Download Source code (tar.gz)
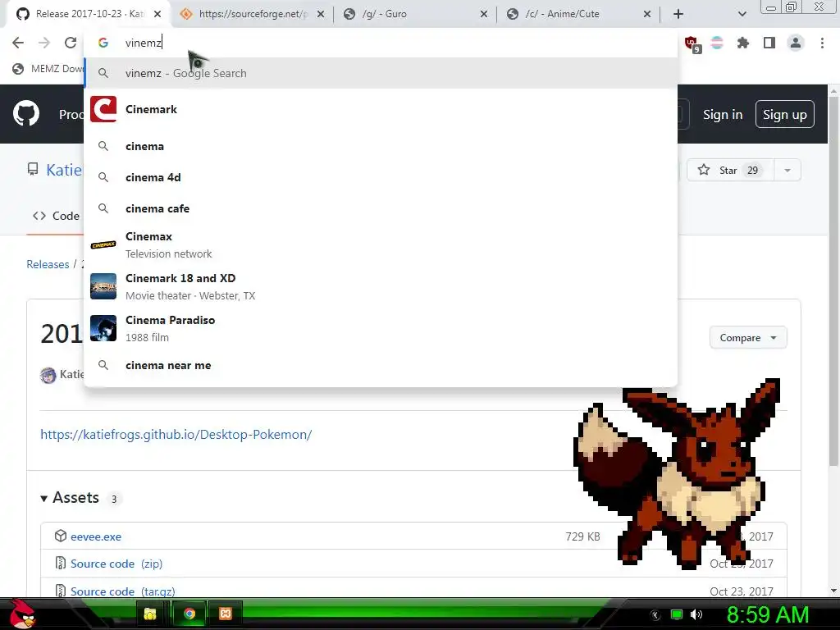The image size is (840, 630). (x=123, y=591)
